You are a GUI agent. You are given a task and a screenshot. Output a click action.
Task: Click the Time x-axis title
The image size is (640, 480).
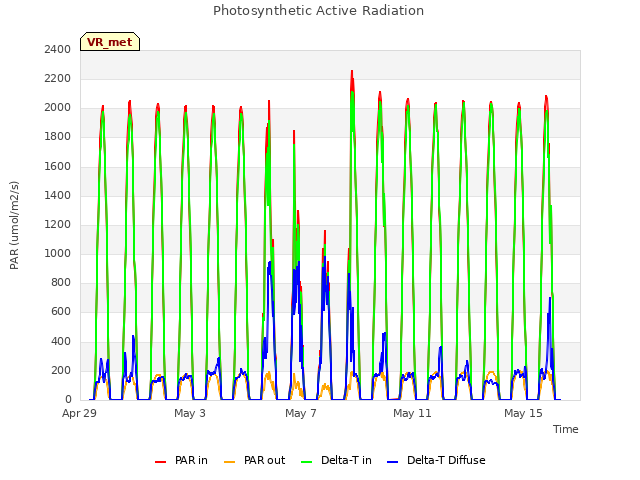pos(566,429)
